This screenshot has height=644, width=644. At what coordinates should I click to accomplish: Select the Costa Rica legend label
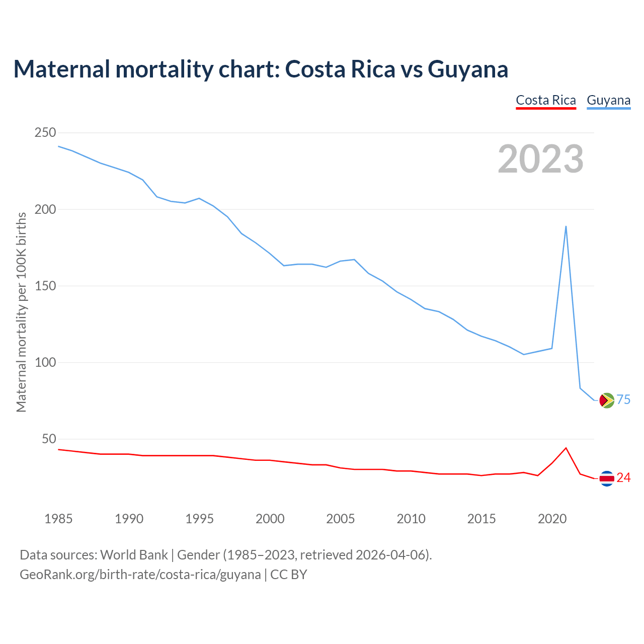546,100
